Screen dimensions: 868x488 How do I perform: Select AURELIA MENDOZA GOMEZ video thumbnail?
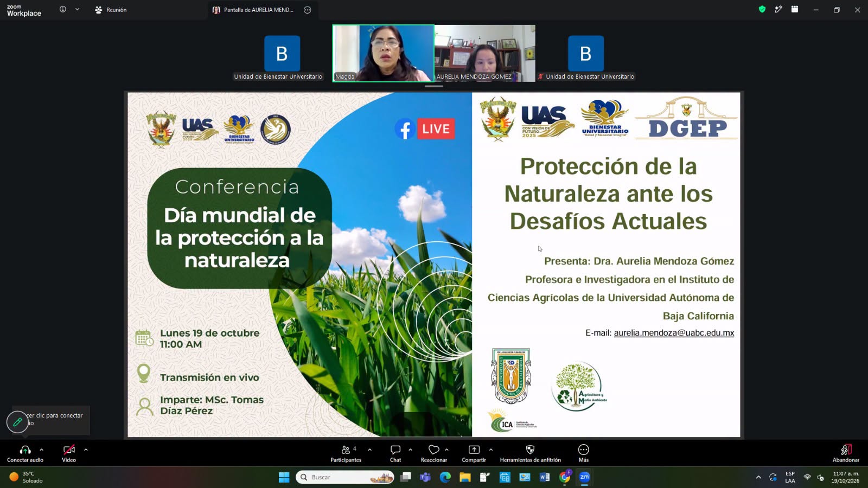(x=484, y=53)
